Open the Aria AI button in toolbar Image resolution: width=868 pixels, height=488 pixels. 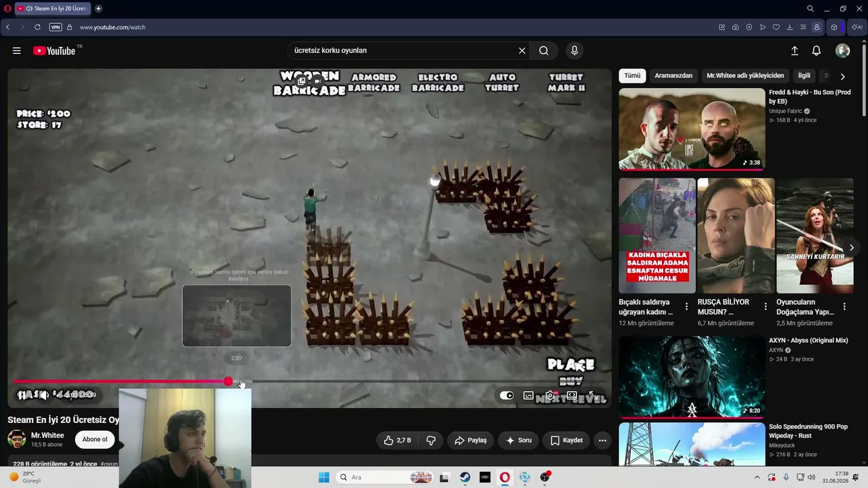(x=857, y=27)
